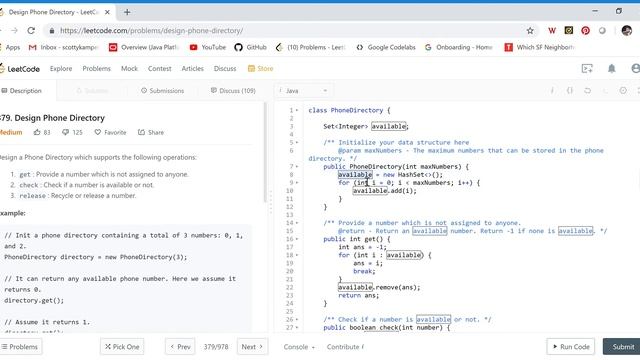The image size is (640, 360).
Task: Click the editor info icon
Action: pos(552,90)
